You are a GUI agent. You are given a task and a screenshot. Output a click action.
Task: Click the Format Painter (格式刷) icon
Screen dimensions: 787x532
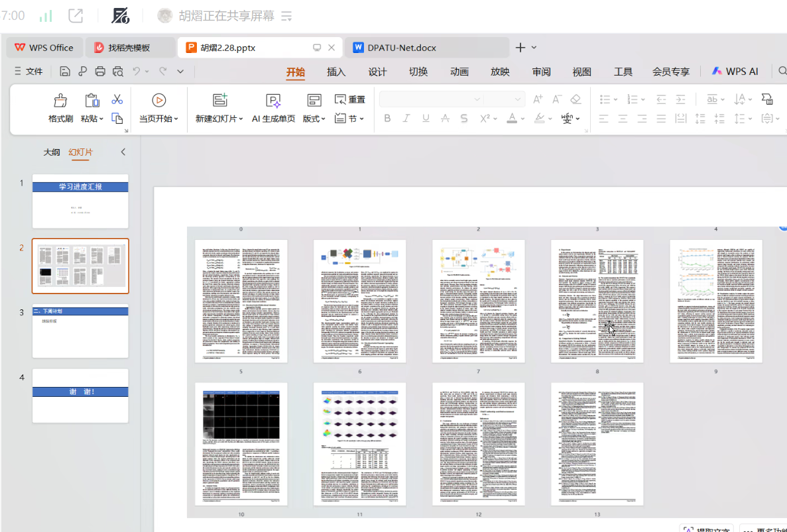(60, 101)
